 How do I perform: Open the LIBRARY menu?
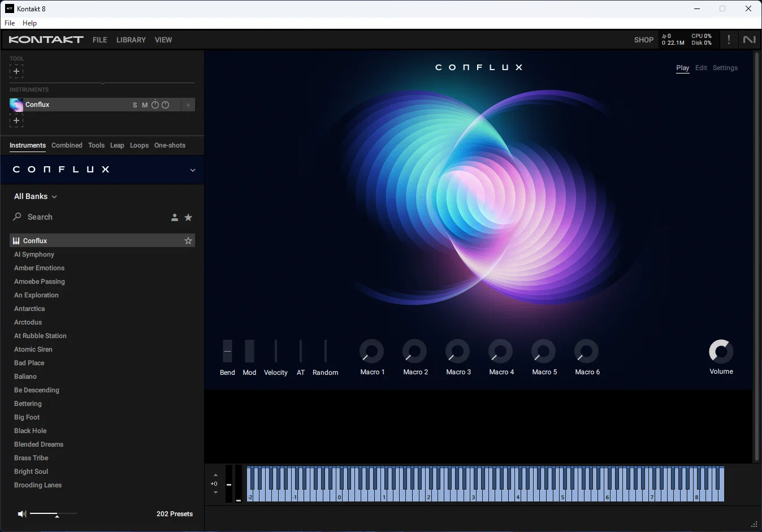[131, 40]
